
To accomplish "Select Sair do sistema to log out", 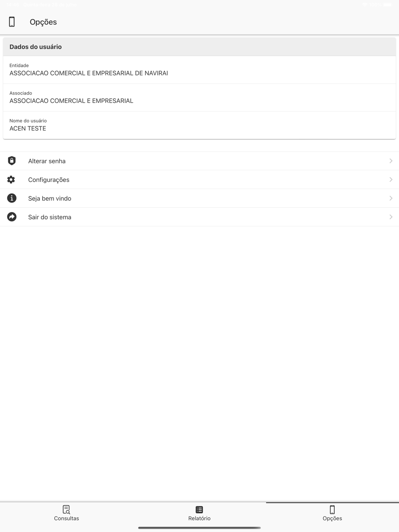I will (199, 217).
